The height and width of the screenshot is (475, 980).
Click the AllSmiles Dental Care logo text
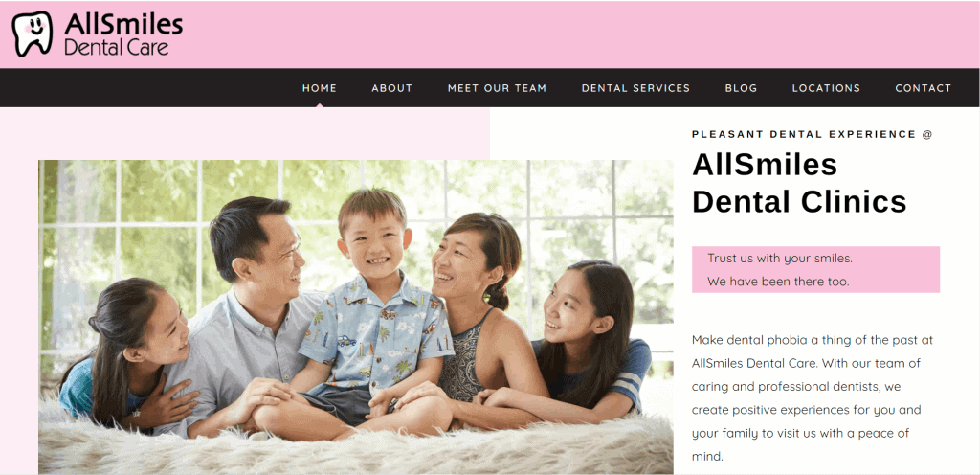(x=123, y=34)
